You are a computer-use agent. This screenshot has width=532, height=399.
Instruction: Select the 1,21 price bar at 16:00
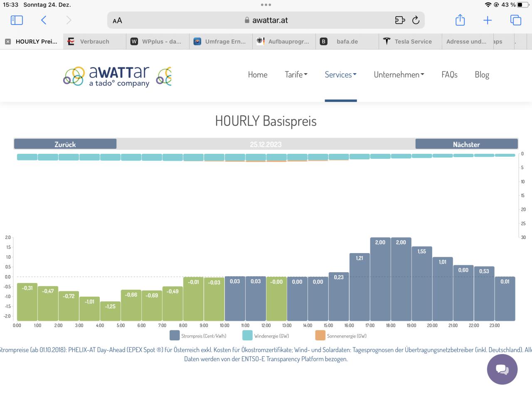click(x=360, y=287)
